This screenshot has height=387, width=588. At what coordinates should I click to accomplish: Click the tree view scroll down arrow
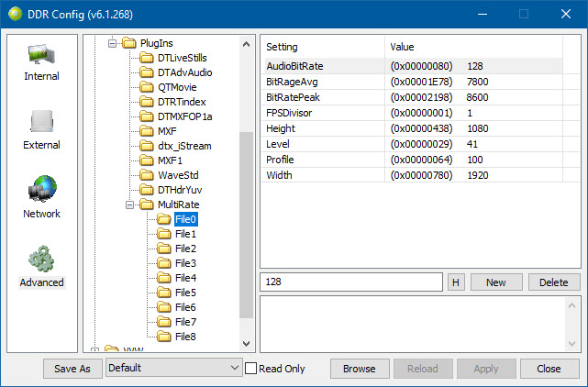[x=247, y=343]
